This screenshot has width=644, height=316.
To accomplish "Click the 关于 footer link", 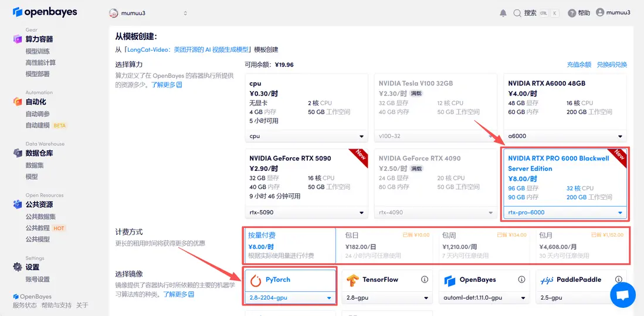I will point(82,305).
